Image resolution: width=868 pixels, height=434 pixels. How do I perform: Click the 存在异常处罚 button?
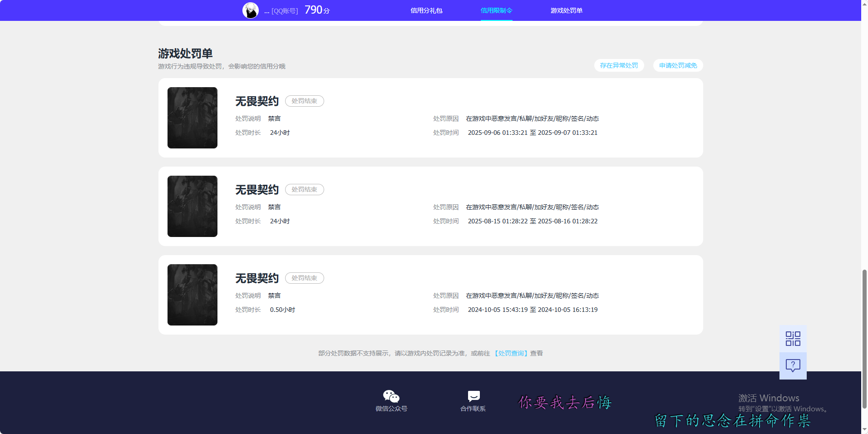pos(619,65)
